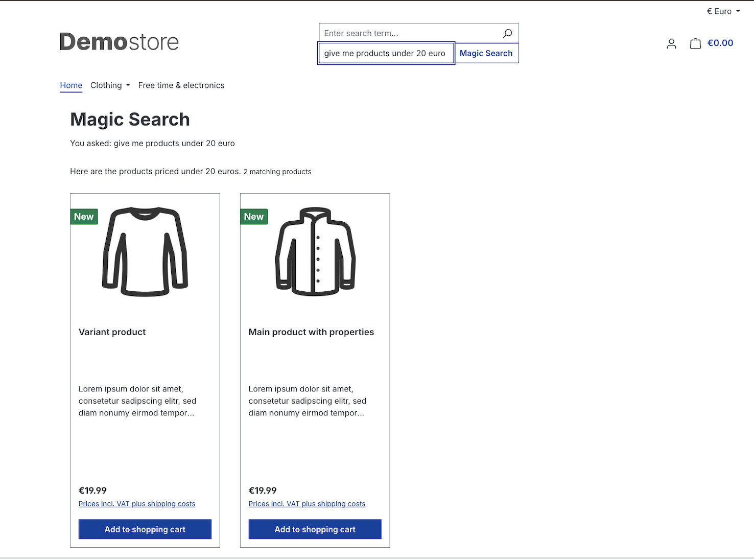Click New badge on Main product
Viewport: 754px width, 560px height.
pos(254,217)
